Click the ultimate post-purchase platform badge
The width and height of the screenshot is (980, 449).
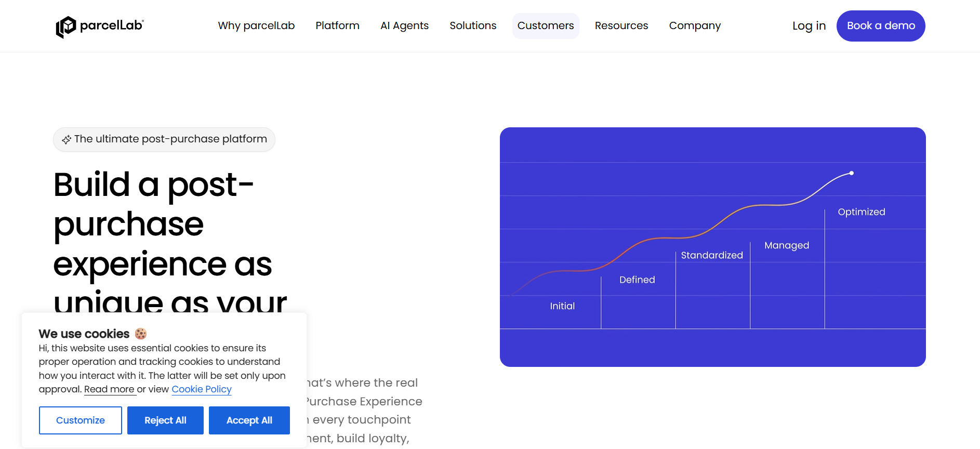pos(164,139)
